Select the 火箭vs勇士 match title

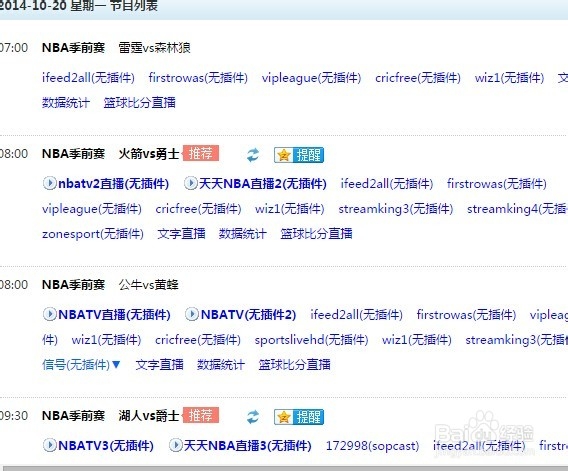click(149, 154)
